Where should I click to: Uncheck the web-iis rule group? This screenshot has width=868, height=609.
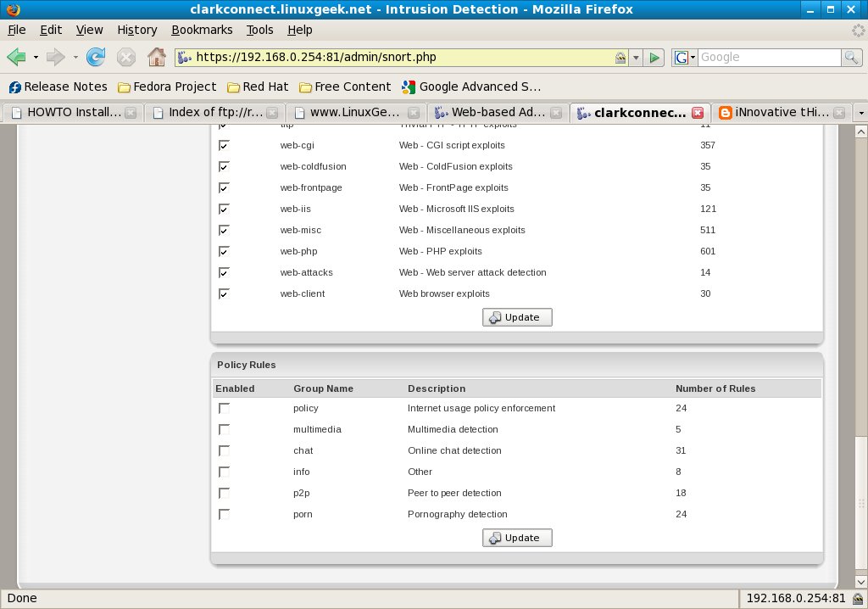click(224, 209)
